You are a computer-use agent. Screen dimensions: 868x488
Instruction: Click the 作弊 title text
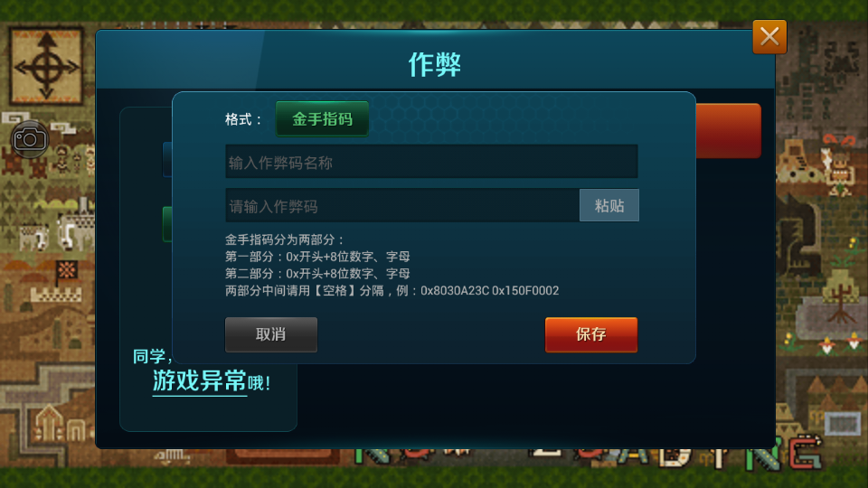click(x=434, y=64)
